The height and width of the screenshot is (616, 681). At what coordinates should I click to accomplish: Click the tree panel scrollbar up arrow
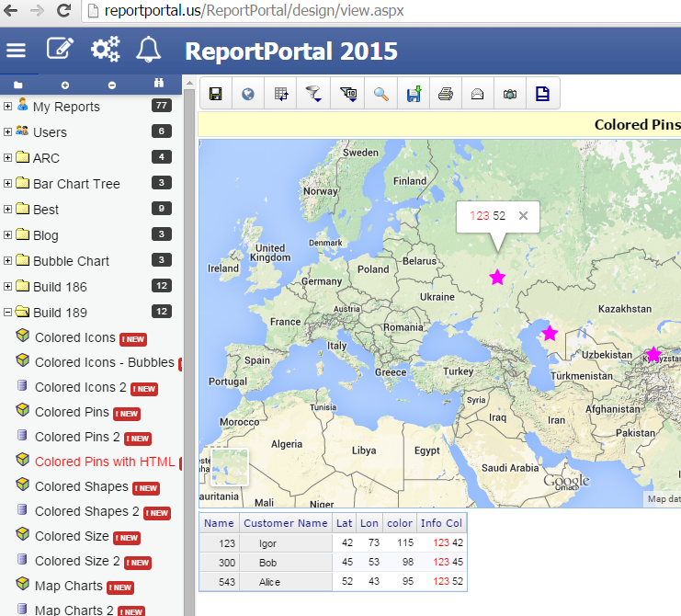189,83
